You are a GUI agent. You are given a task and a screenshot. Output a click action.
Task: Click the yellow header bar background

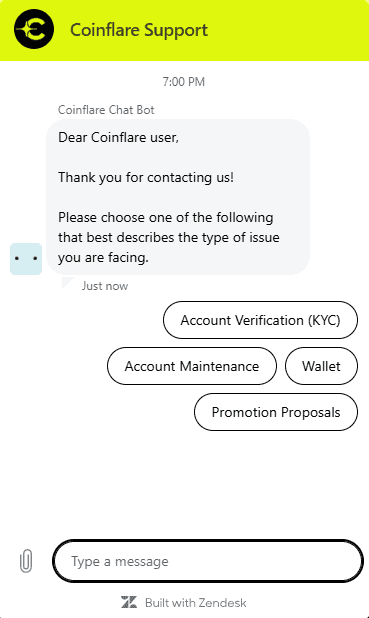click(x=288, y=30)
